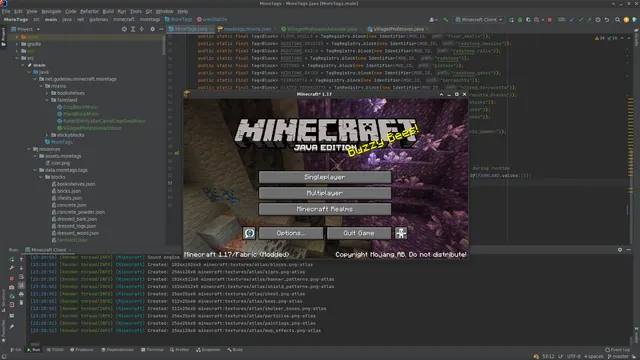The image size is (640, 360).
Task: Open the Terminal tool window tab
Action: tap(152, 350)
